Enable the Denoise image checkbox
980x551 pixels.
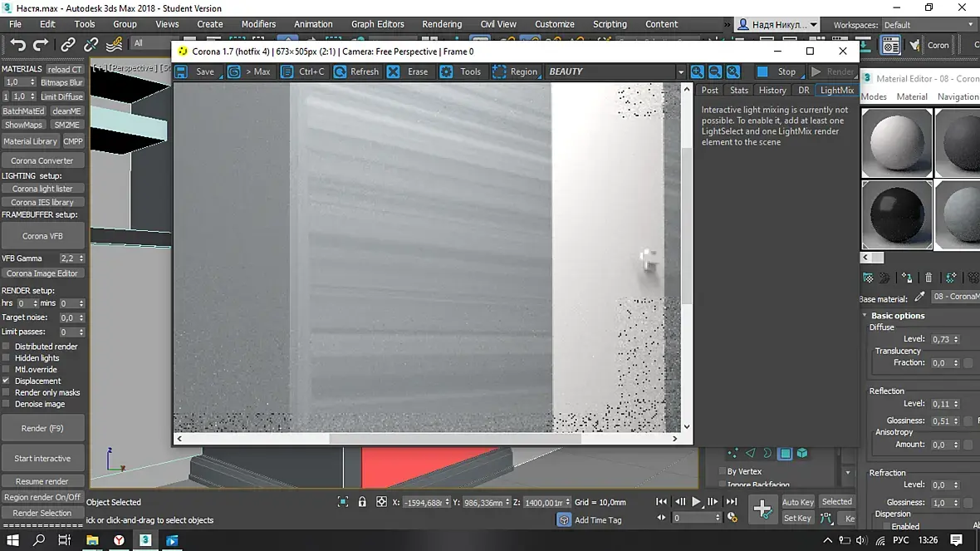click(x=7, y=404)
